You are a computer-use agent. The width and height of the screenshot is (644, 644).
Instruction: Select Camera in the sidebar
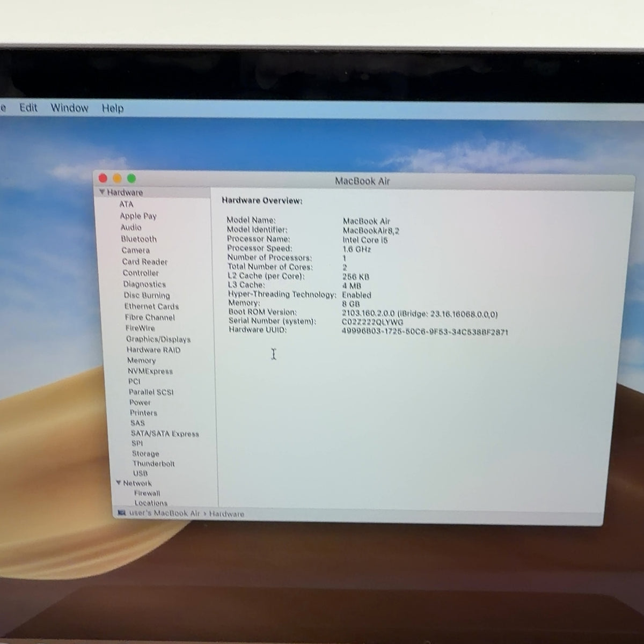(136, 250)
